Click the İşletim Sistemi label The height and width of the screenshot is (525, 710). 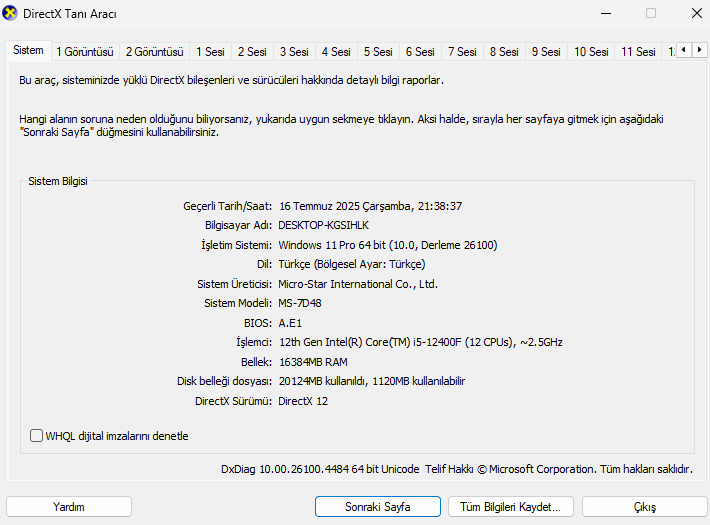(236, 245)
